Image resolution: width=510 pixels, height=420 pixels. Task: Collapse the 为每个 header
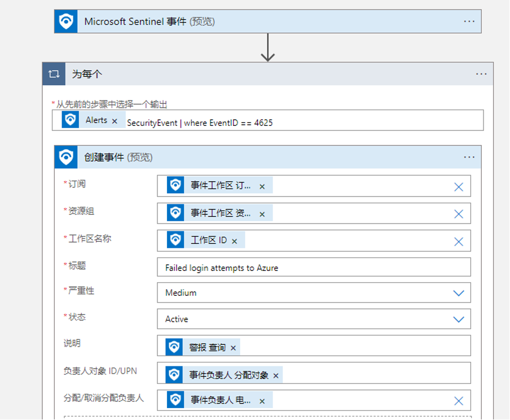[267, 74]
